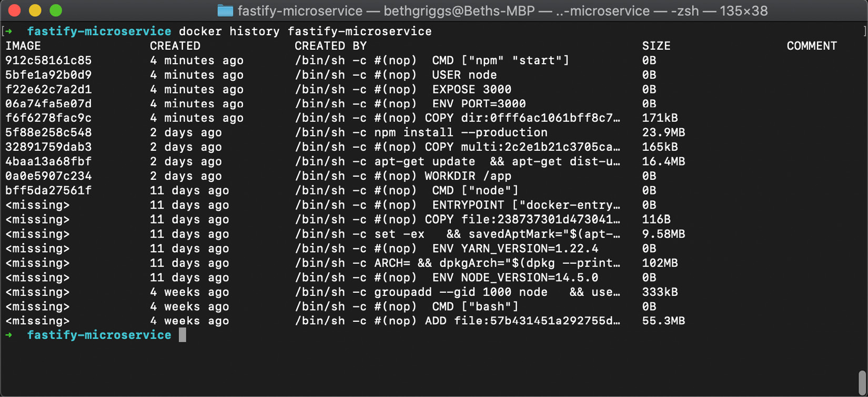Click the docker history command text

(x=305, y=32)
